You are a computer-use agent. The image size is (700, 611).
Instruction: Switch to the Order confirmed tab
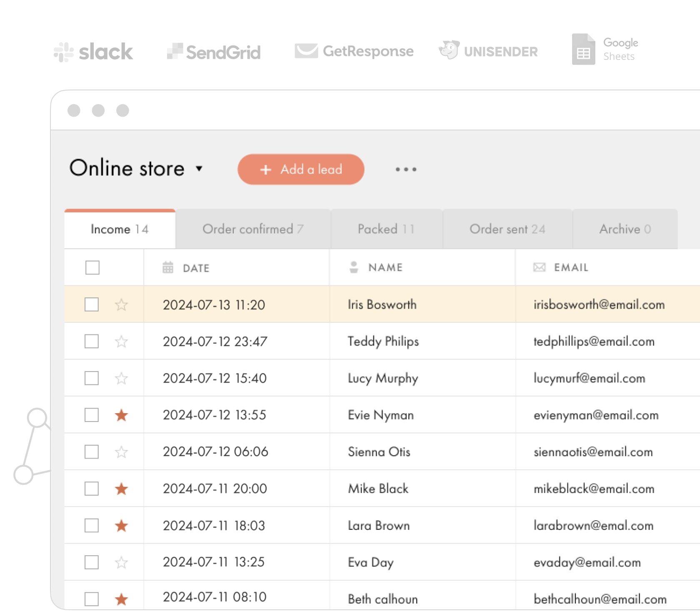[x=253, y=229]
